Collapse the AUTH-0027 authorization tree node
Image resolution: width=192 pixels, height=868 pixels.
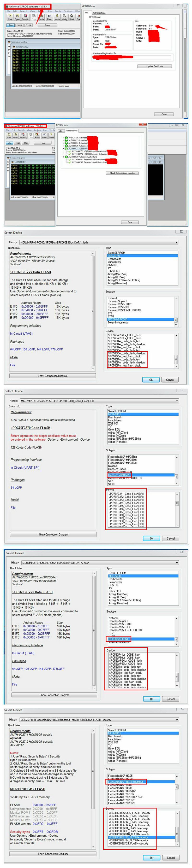coord(63,149)
